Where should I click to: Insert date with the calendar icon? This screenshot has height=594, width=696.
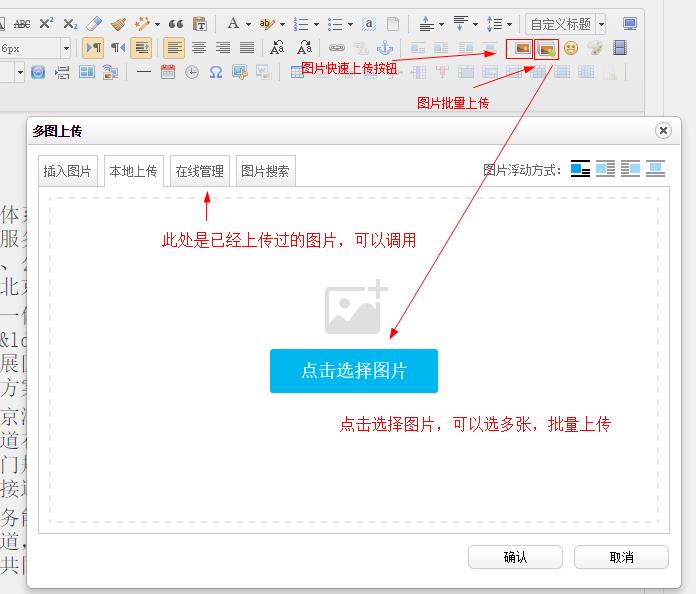(167, 71)
